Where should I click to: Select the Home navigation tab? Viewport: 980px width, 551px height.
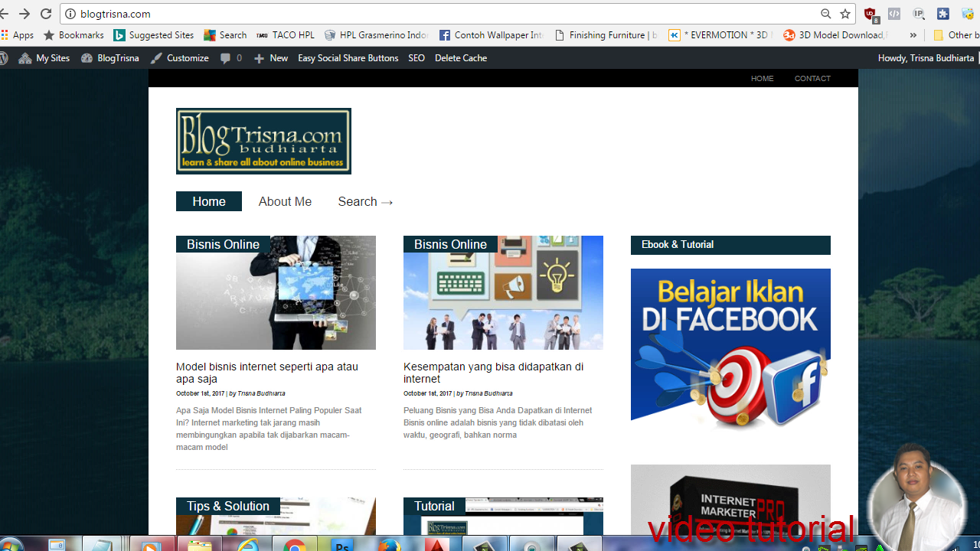[x=208, y=201]
